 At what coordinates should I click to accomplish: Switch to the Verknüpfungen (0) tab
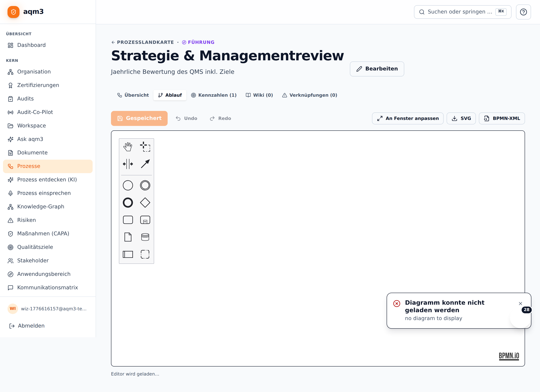click(310, 95)
